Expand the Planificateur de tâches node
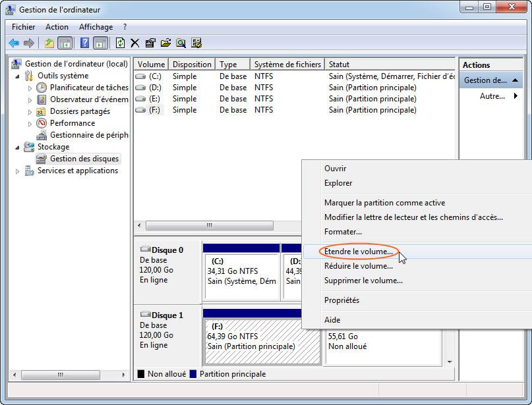The width and height of the screenshot is (532, 405). tap(30, 88)
